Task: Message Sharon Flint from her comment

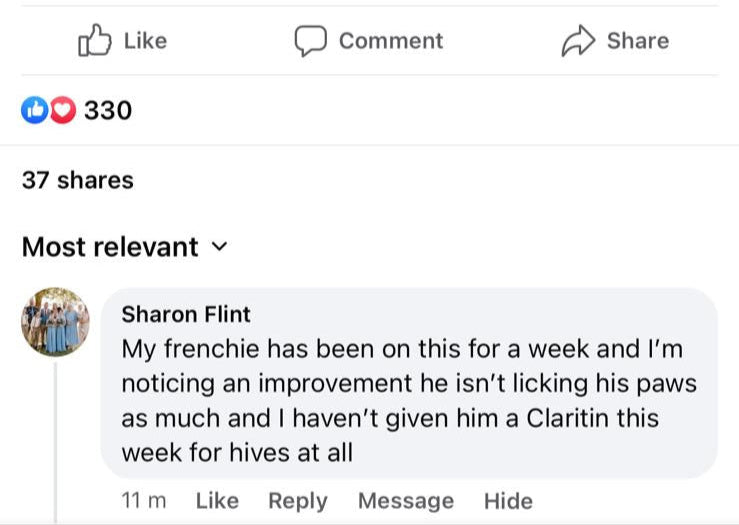Action: click(x=405, y=501)
